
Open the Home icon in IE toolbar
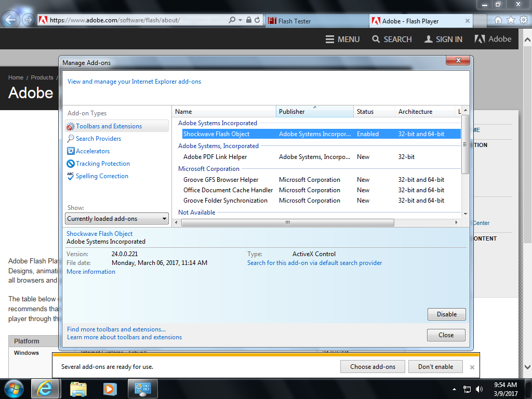pyautogui.click(x=498, y=20)
